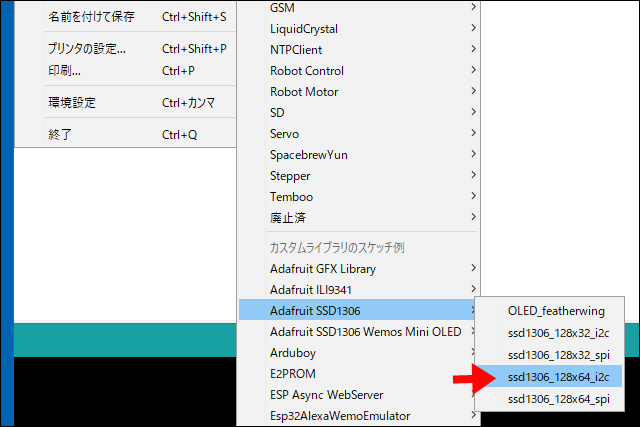The image size is (640, 427).
Task: Open the NTPClient examples submenu
Action: click(359, 50)
